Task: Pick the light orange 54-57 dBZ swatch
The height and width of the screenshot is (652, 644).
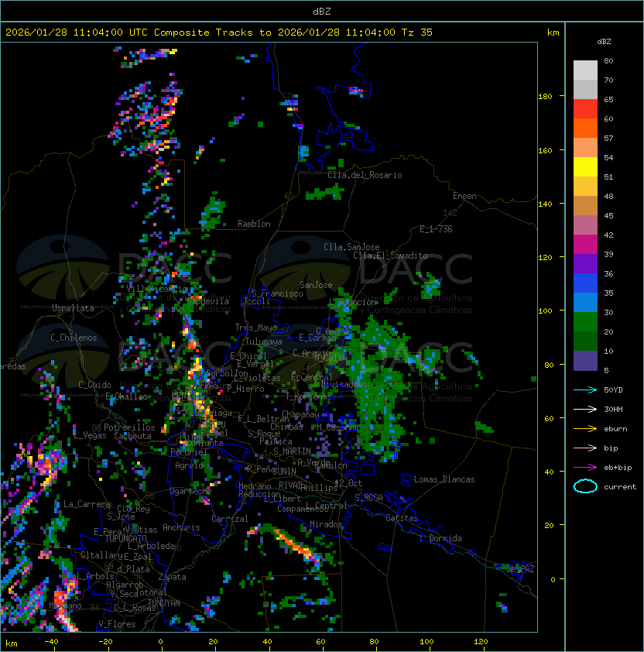Action: click(585, 148)
